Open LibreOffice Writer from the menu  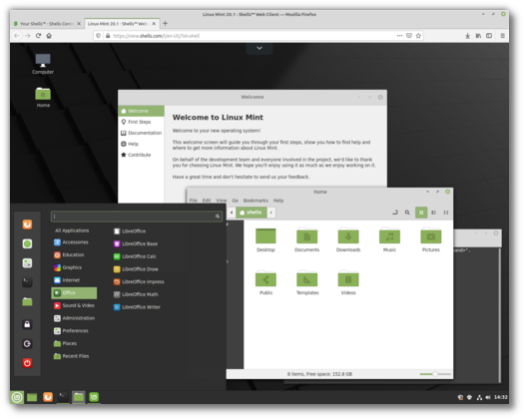pos(137,307)
